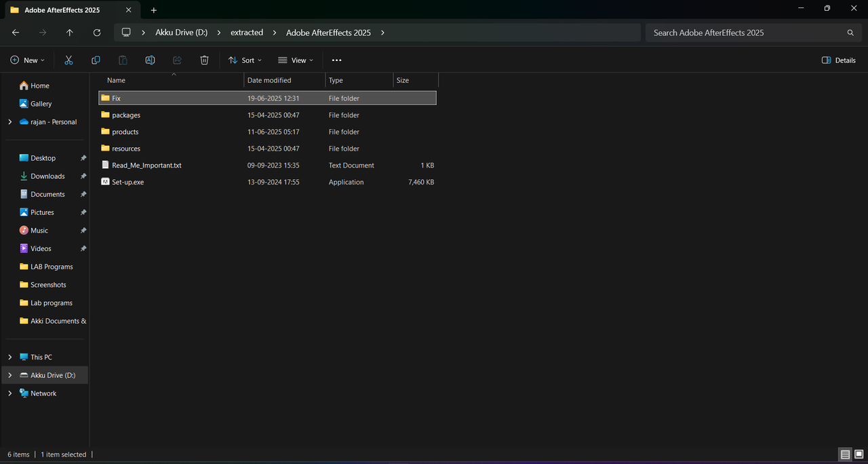The width and height of the screenshot is (868, 464).
Task: Go up one folder level arrow
Action: (x=70, y=33)
